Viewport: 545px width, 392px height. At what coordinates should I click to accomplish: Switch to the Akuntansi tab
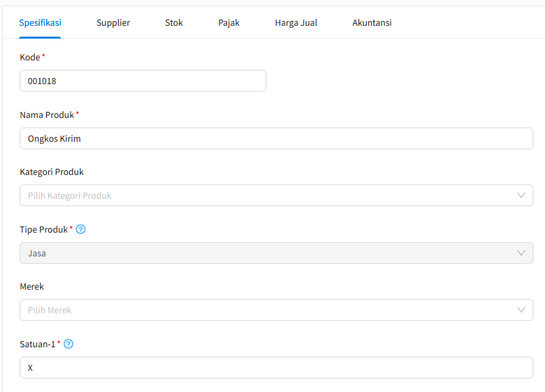pos(371,22)
